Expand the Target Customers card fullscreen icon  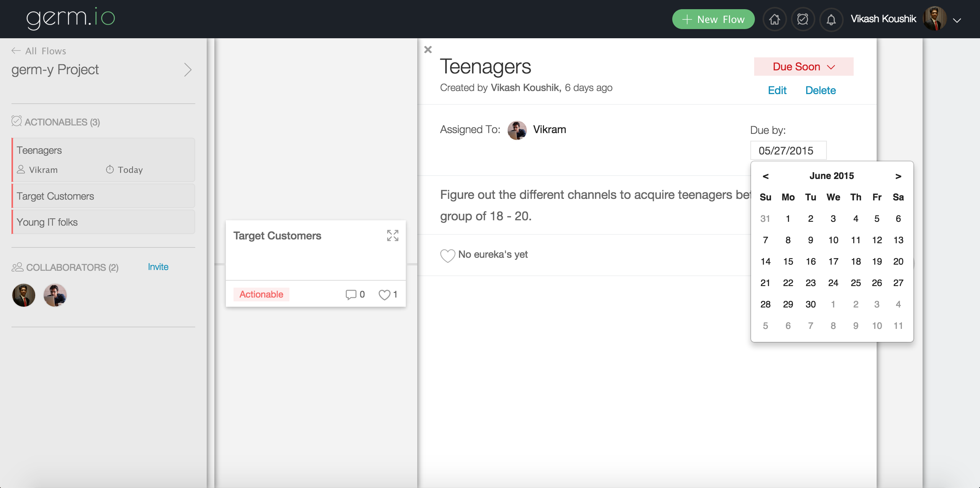click(x=392, y=236)
